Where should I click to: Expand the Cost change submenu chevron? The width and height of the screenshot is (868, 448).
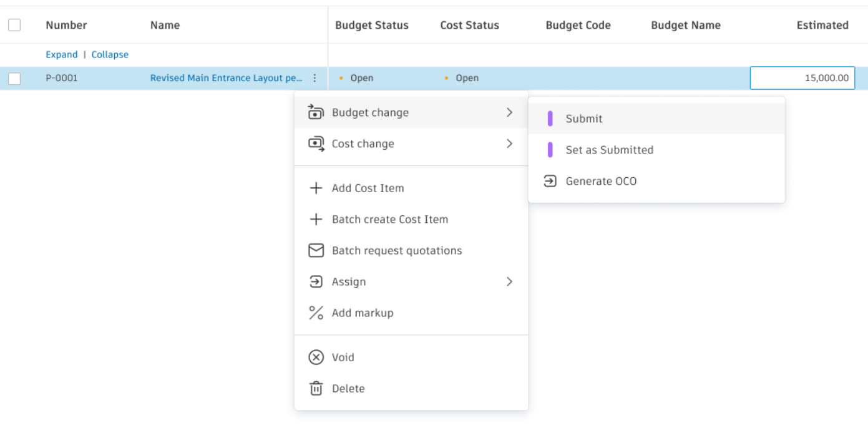[x=509, y=144]
